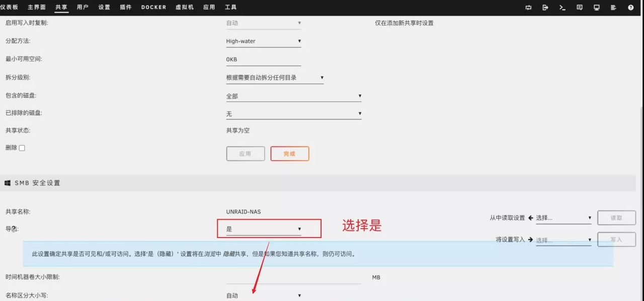
Task: Tick the 删除 checkbox
Action: (21, 147)
